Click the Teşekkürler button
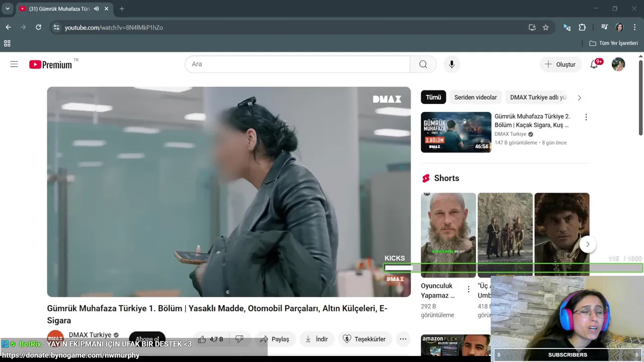This screenshot has height=362, width=644. [x=365, y=339]
